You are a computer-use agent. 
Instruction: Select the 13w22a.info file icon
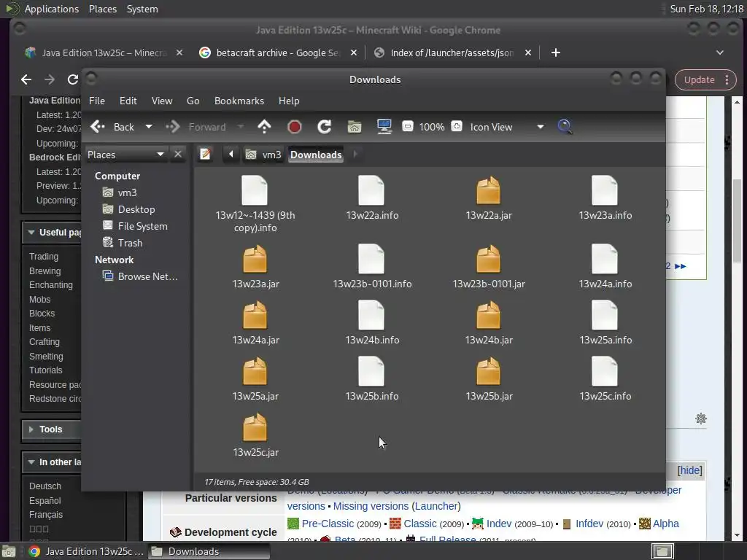pyautogui.click(x=371, y=190)
